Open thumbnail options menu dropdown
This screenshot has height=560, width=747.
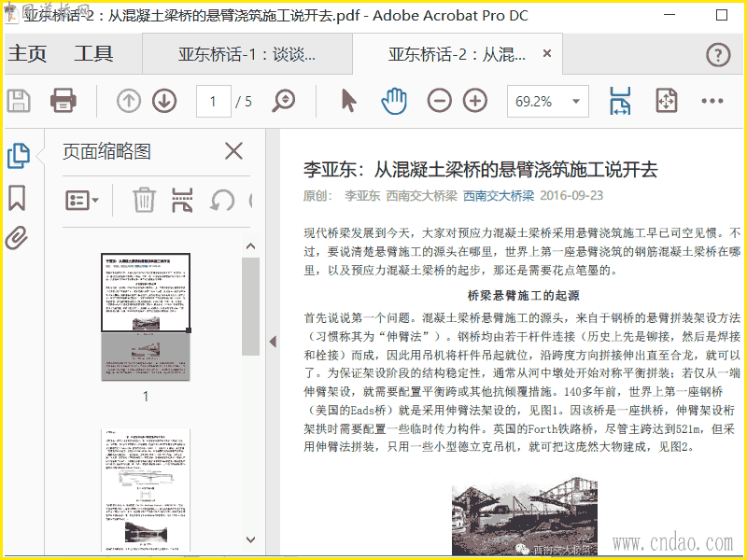pos(82,200)
